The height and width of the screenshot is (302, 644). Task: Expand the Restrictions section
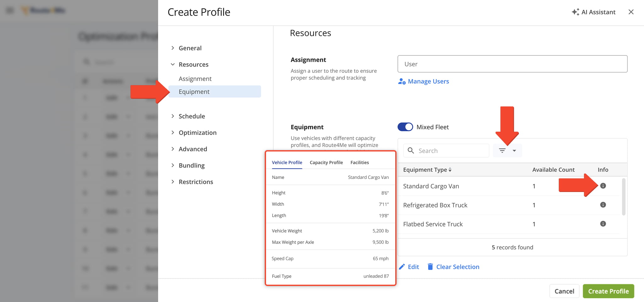click(173, 182)
